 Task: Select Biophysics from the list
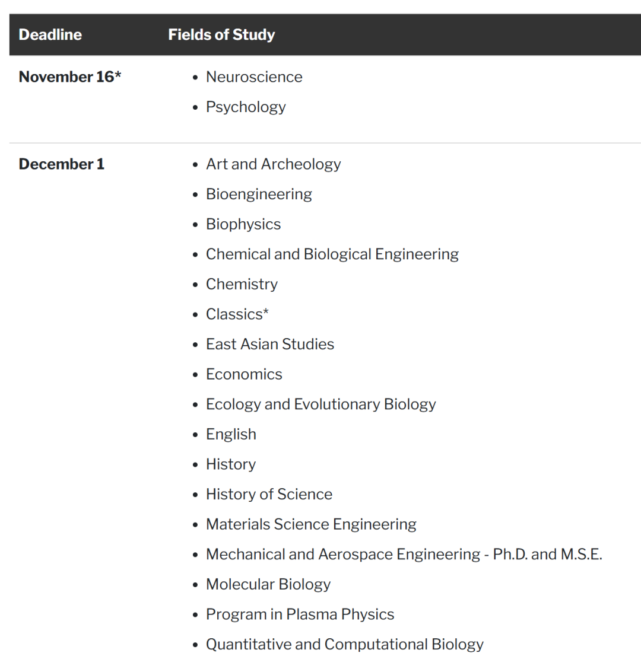pyautogui.click(x=243, y=224)
